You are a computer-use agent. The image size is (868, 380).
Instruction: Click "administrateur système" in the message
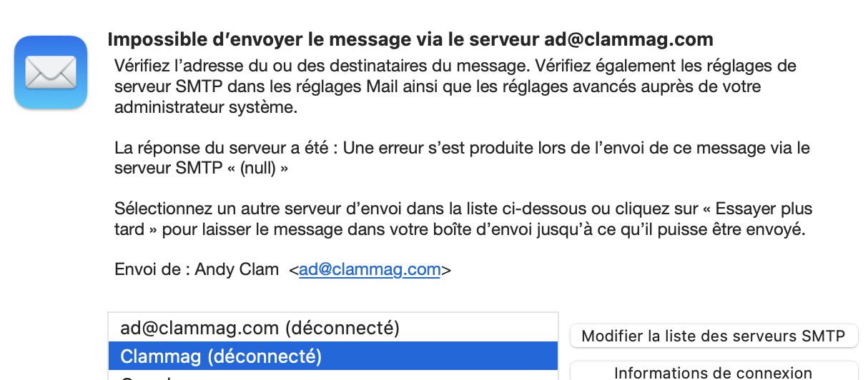(204, 108)
